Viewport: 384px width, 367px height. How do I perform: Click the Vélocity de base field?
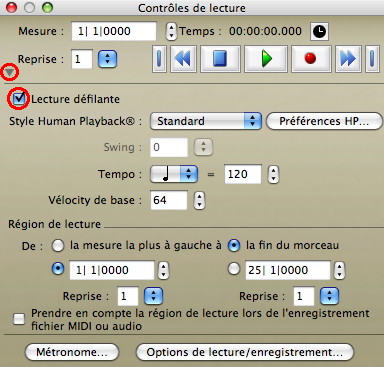coord(169,200)
